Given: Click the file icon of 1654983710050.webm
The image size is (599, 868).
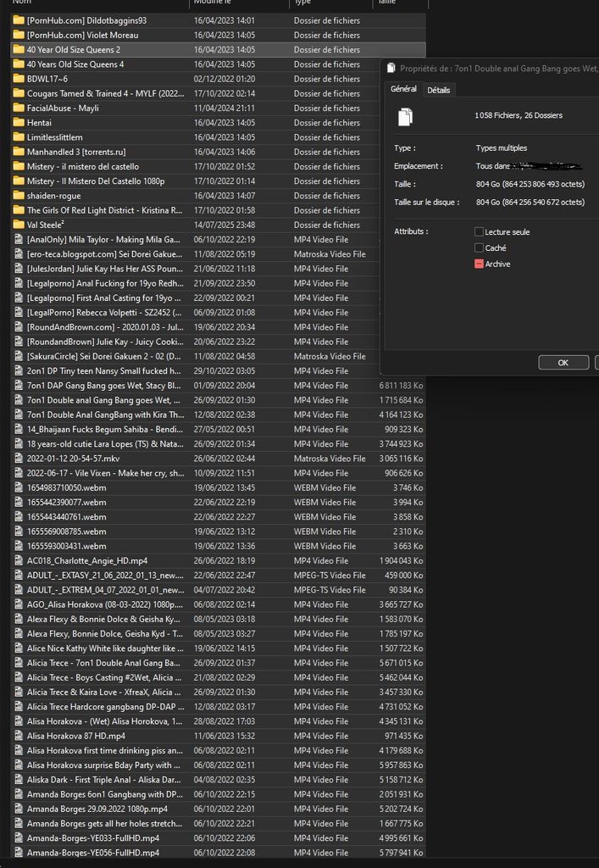Looking at the screenshot, I should tap(18, 487).
